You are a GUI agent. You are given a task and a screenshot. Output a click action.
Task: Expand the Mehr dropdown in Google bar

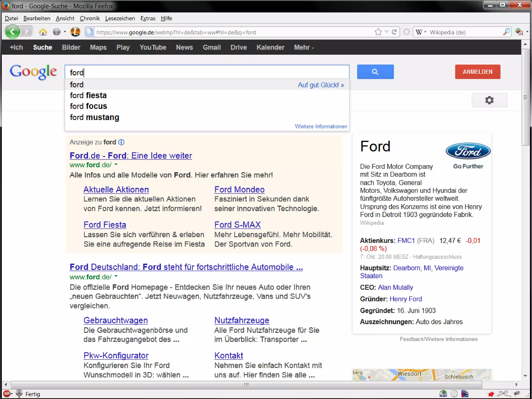click(304, 48)
